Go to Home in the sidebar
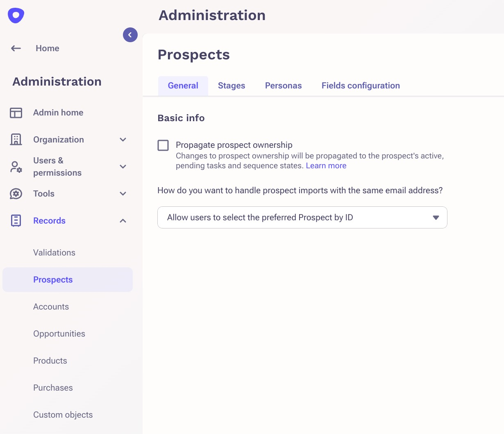 [x=48, y=48]
